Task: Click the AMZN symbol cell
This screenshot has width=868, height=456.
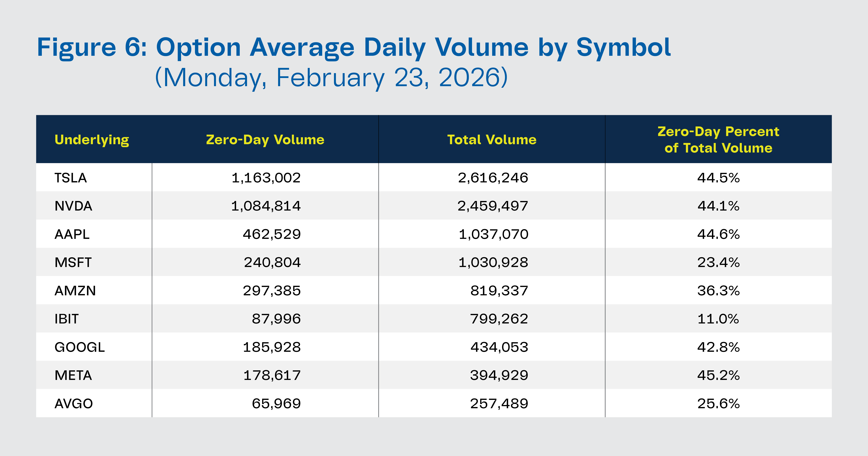Action: (75, 291)
